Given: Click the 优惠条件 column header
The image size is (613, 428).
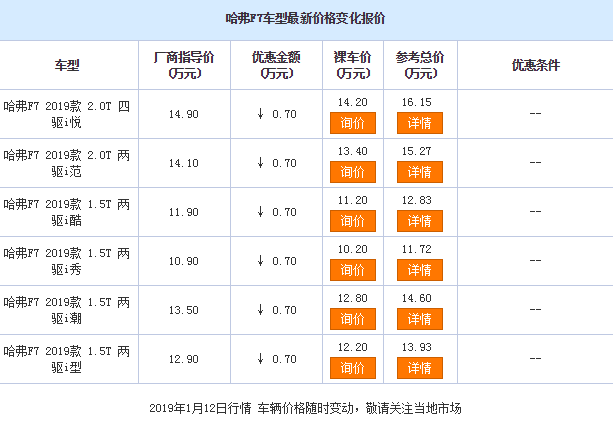Looking at the screenshot, I should pos(536,65).
